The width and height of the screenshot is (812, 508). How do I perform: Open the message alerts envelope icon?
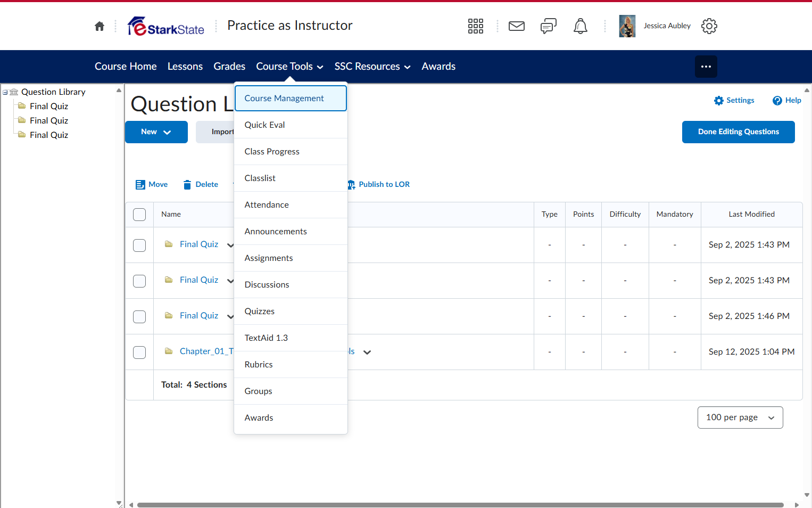pos(517,26)
